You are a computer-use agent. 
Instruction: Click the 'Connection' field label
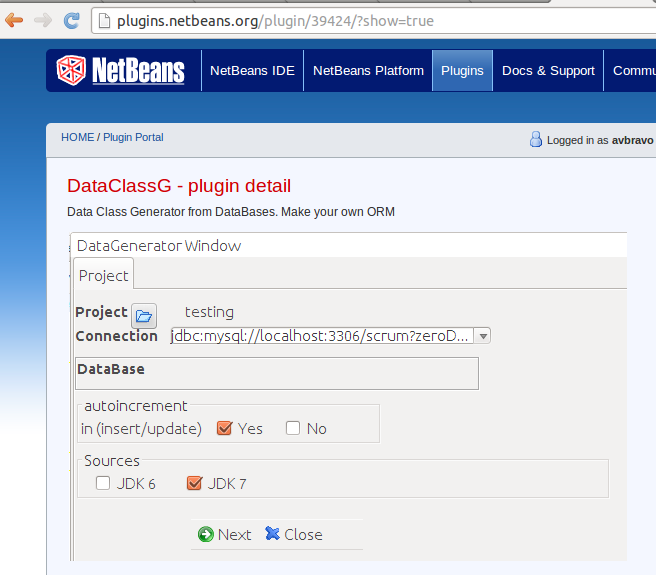coord(116,336)
